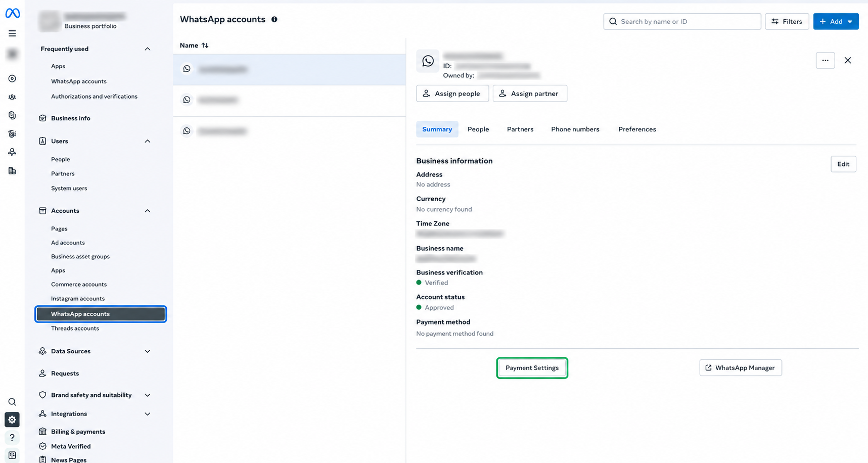Click the settings gear in left rail
This screenshot has height=463, width=868.
click(12, 420)
